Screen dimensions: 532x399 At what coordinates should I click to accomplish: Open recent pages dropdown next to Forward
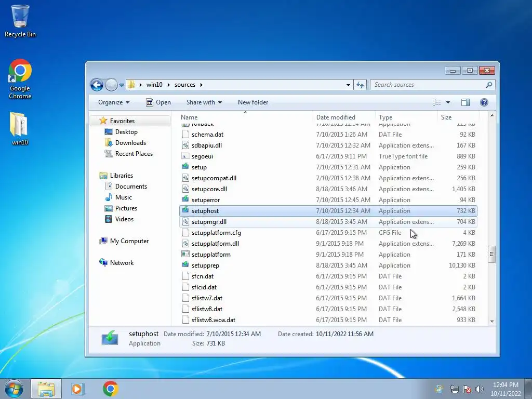(122, 85)
